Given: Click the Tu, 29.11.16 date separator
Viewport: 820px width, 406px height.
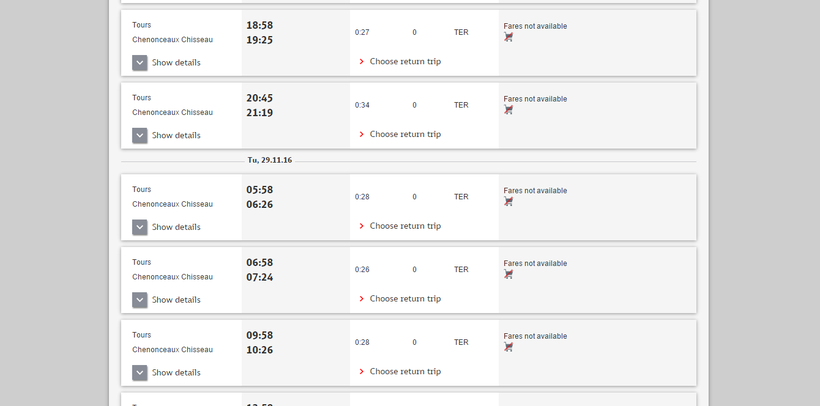Looking at the screenshot, I should (x=270, y=160).
